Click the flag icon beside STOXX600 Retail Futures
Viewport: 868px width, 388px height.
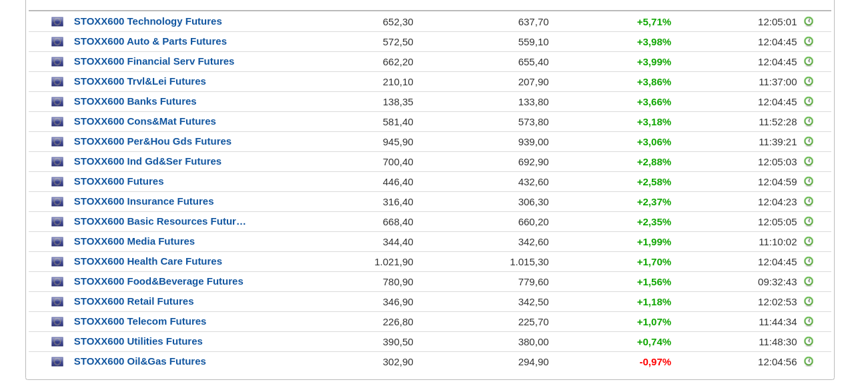[x=57, y=302]
